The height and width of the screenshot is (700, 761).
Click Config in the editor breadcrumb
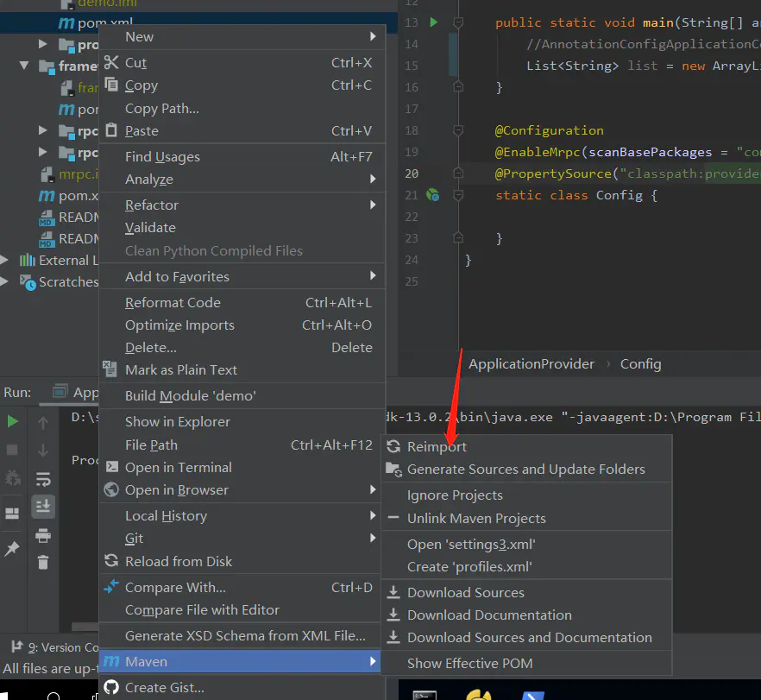tap(640, 364)
